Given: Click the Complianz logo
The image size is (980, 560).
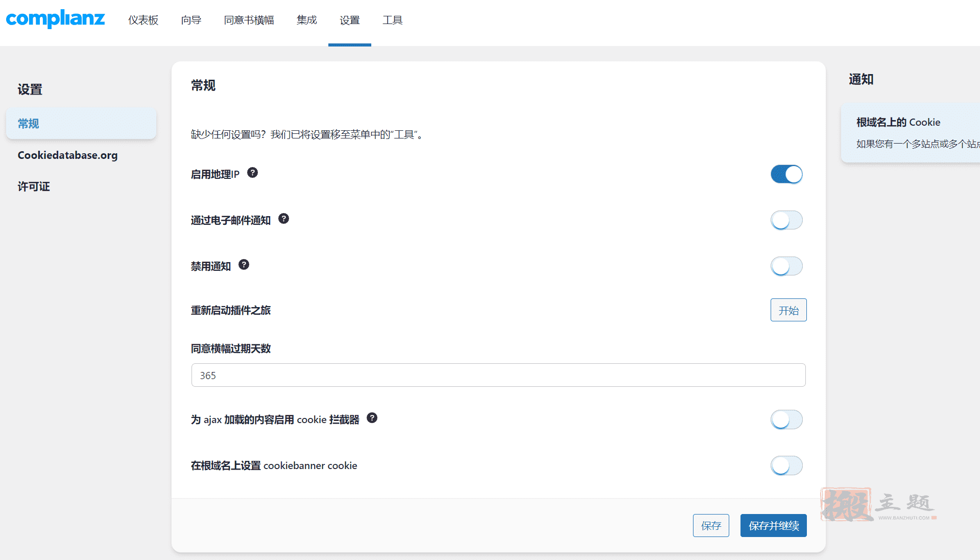Looking at the screenshot, I should [55, 19].
